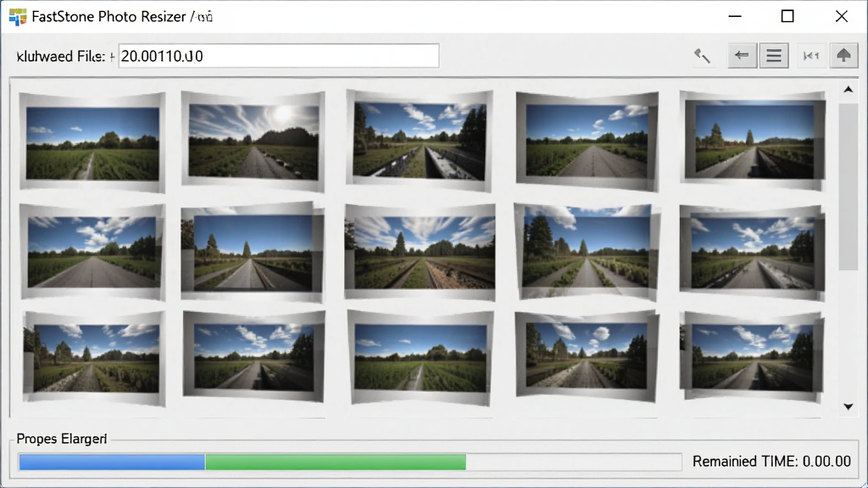
Task: Click the "FastStone Photo Resizer" window title
Action: tap(108, 17)
